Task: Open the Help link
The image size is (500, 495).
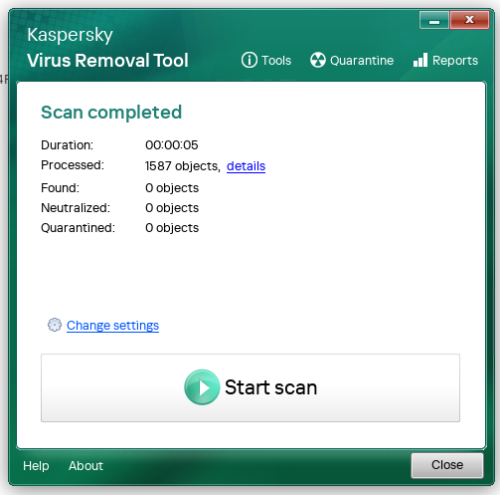Action: (x=36, y=466)
